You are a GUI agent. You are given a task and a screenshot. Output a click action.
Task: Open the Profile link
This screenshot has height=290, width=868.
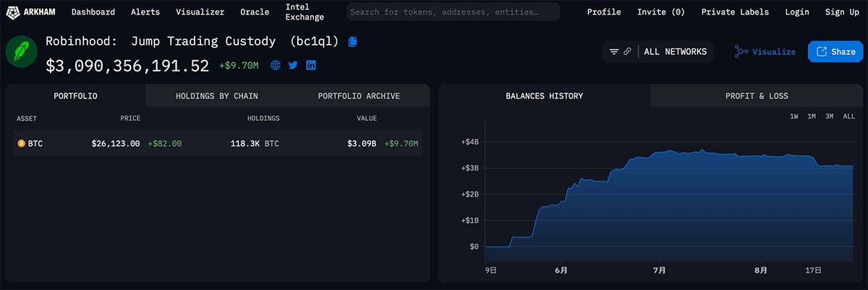coord(604,12)
